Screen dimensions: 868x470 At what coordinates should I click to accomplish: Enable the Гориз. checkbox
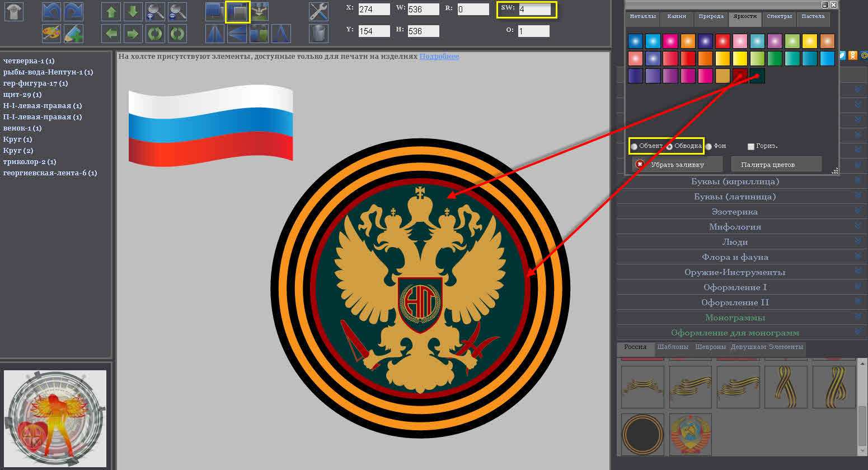tap(751, 146)
